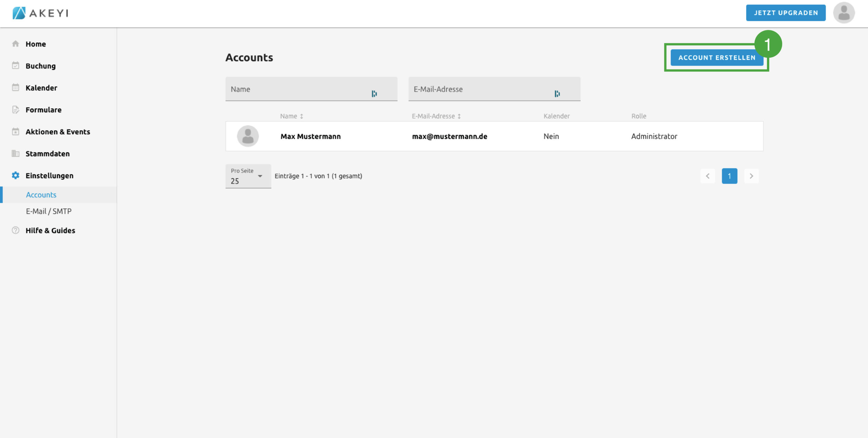Viewport: 868px width, 438px height.
Task: Go to next page with right chevron
Action: (751, 176)
